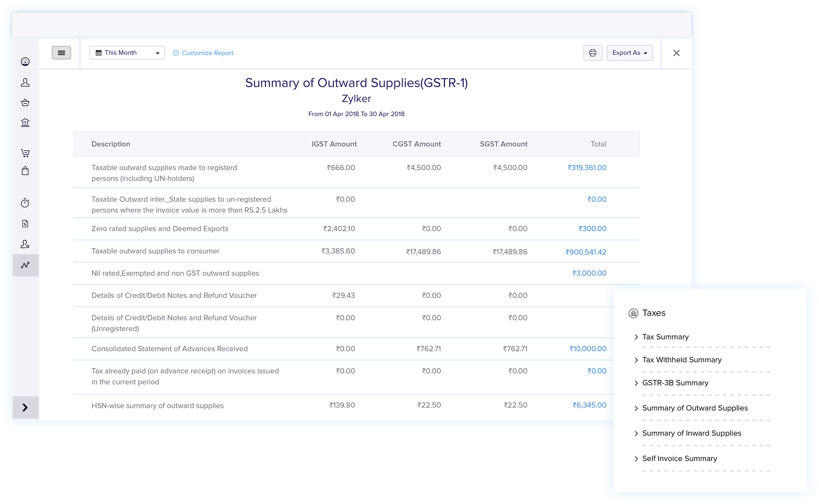Open the Items module icon
This screenshot has height=504, width=819.
(x=26, y=102)
